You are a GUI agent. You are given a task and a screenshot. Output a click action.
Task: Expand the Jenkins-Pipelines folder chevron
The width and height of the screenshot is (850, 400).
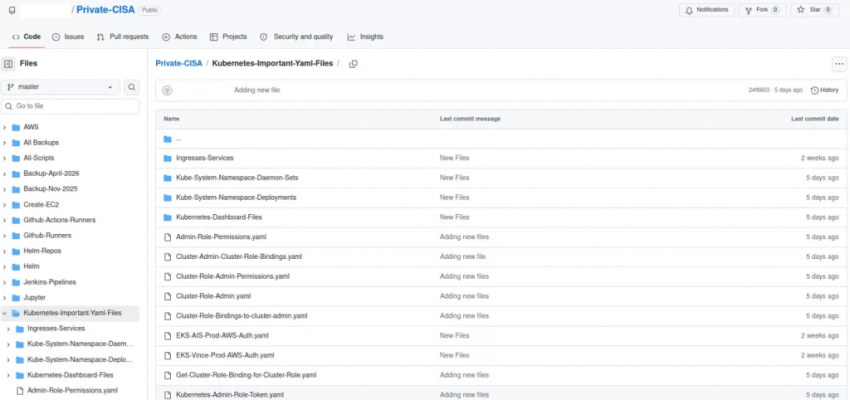(5, 282)
